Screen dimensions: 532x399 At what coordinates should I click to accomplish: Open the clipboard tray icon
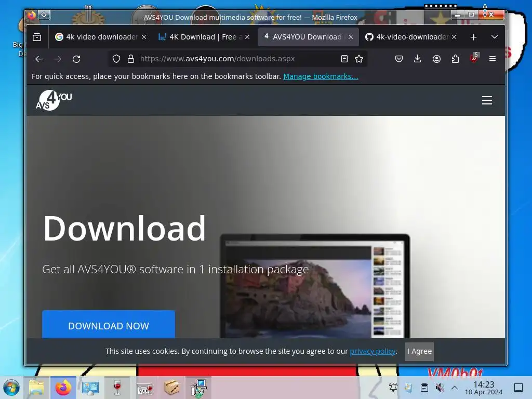[424, 388]
